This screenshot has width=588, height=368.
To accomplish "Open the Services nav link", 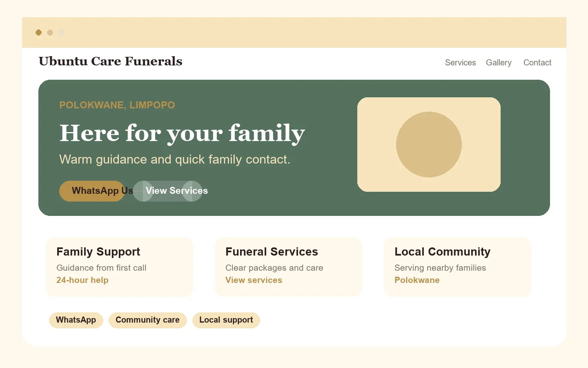I will pyautogui.click(x=460, y=63).
